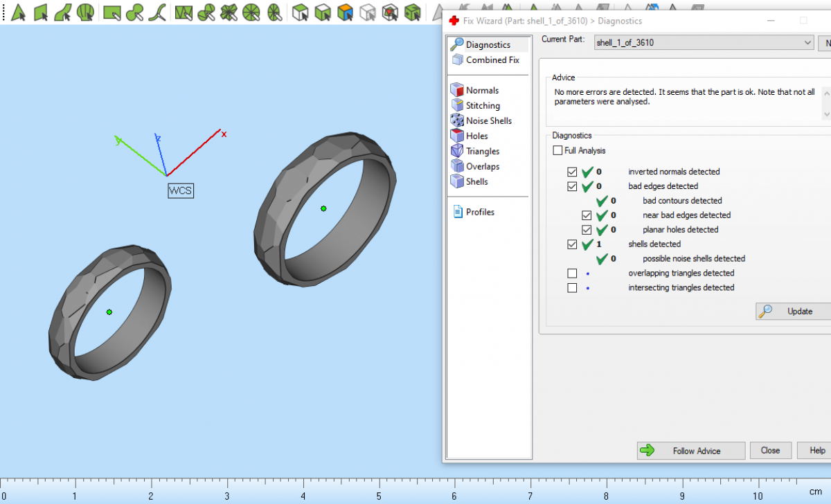This screenshot has width=831, height=504.
Task: Click the rectangle window marking tool
Action: [112, 12]
